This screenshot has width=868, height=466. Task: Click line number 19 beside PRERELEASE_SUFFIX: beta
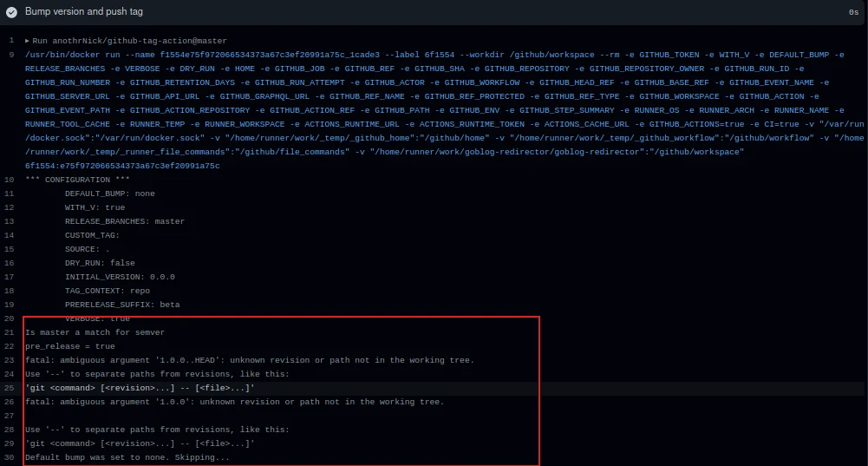click(9, 305)
